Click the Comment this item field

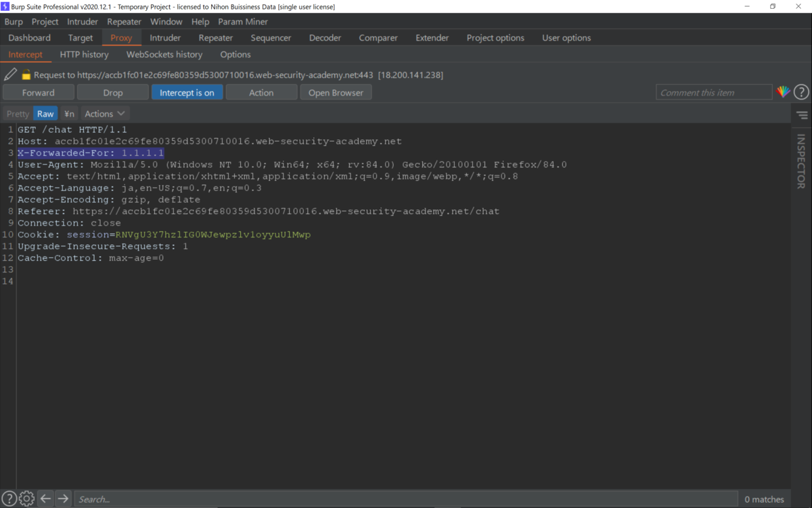point(714,92)
